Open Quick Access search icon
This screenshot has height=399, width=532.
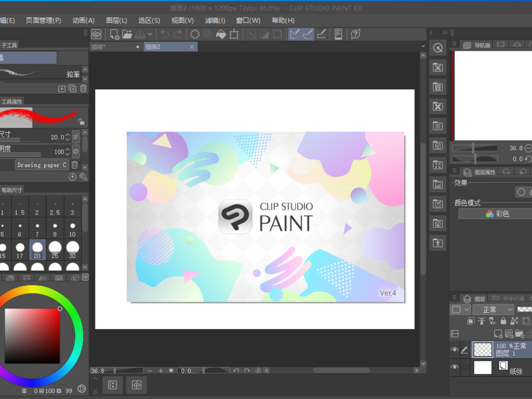coord(438,48)
